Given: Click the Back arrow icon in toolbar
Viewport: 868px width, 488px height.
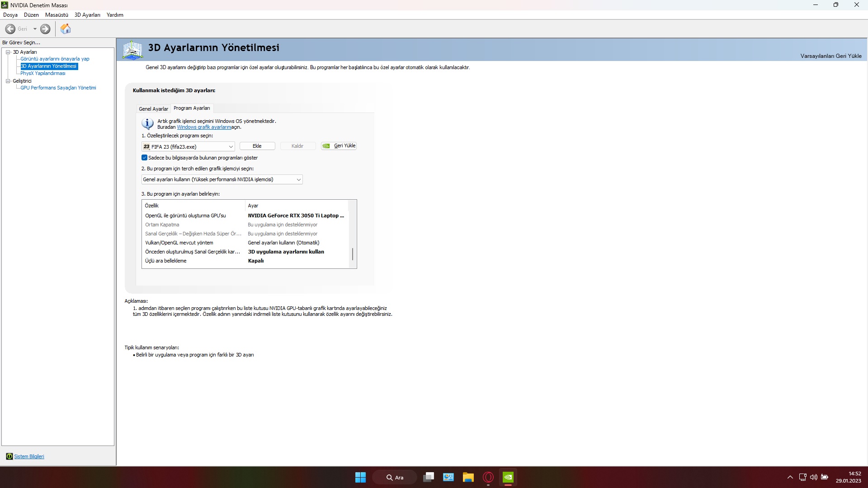Looking at the screenshot, I should (10, 29).
